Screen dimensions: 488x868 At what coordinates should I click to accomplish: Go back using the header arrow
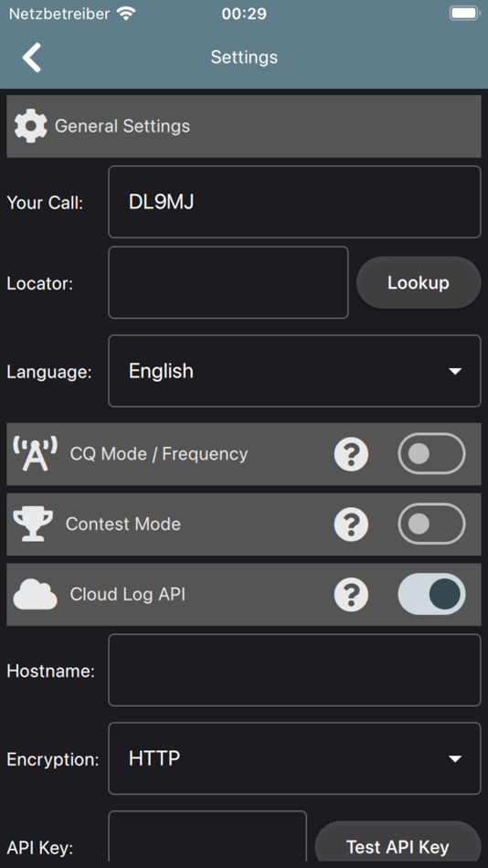coord(32,57)
